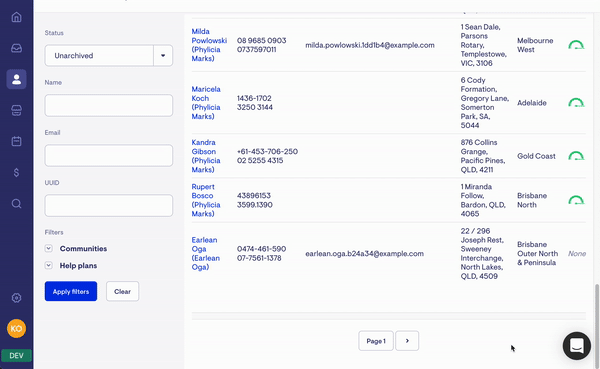Go to the next page arrow
600x369 pixels.
coord(407,341)
